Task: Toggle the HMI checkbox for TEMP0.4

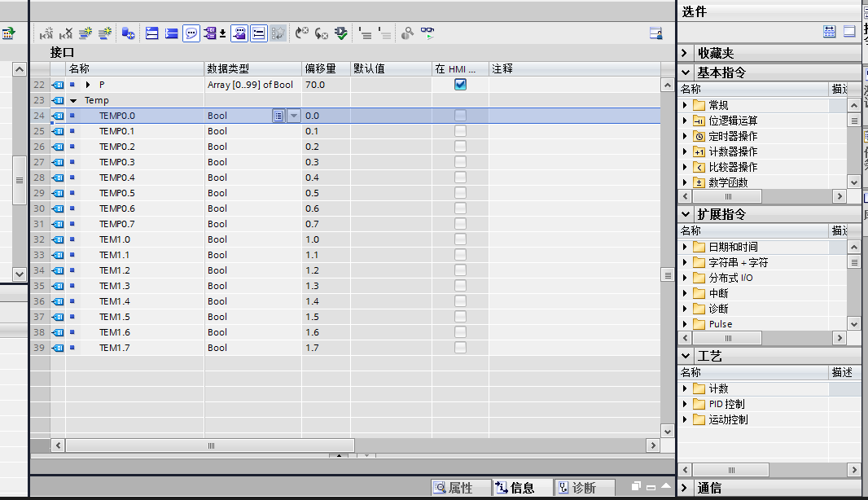Action: 460,178
